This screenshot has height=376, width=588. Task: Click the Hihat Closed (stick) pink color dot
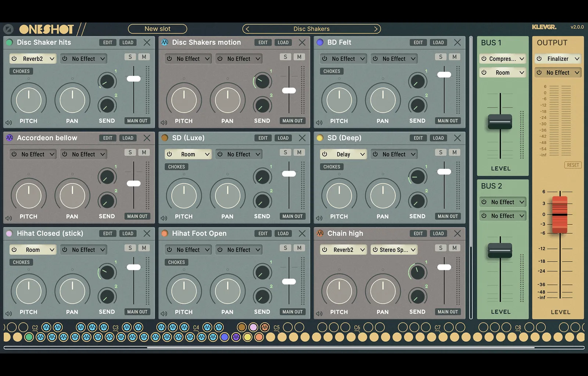click(10, 233)
